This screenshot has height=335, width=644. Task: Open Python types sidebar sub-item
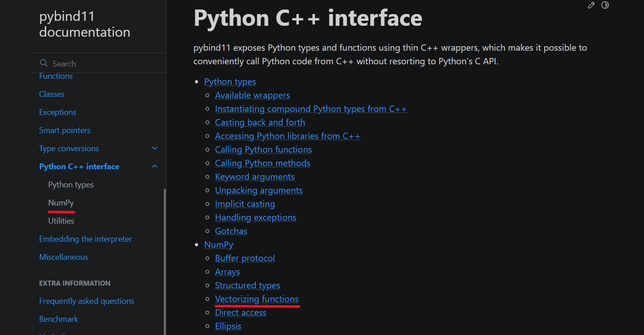click(71, 185)
